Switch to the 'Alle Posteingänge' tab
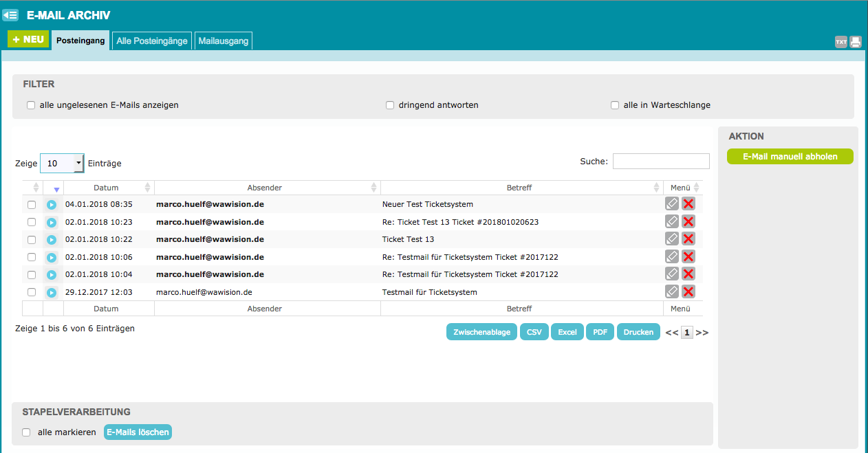The image size is (868, 453). (x=152, y=41)
